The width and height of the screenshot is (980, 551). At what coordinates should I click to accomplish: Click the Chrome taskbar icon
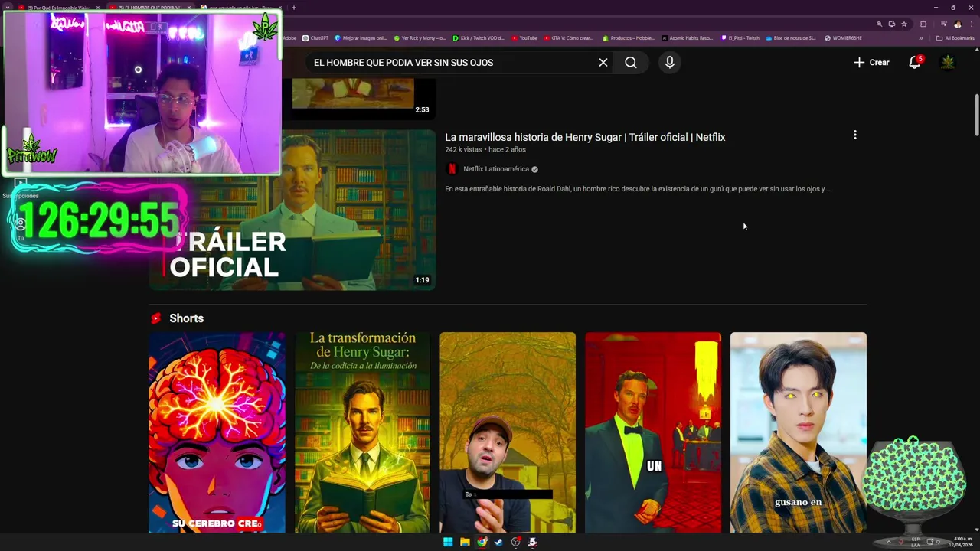pyautogui.click(x=482, y=542)
